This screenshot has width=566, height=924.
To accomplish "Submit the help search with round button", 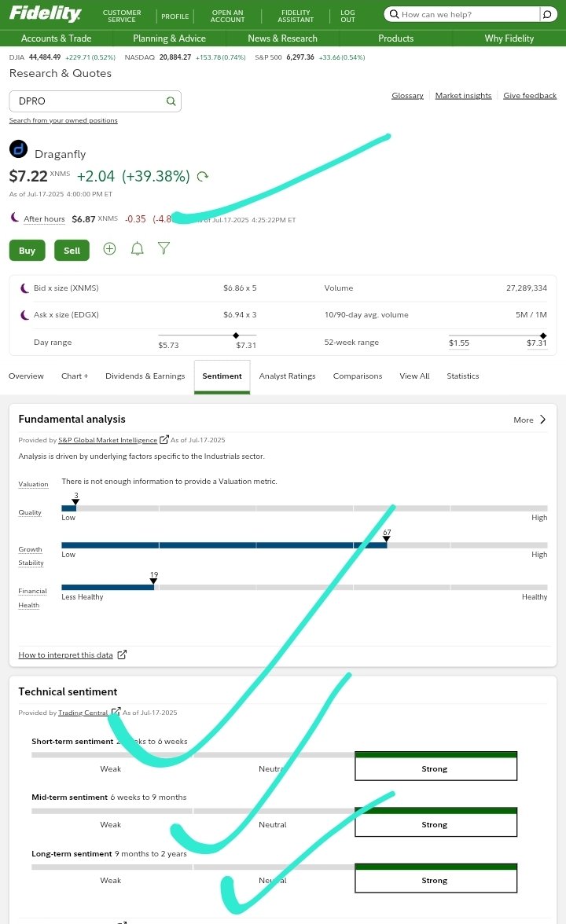I will click(547, 14).
